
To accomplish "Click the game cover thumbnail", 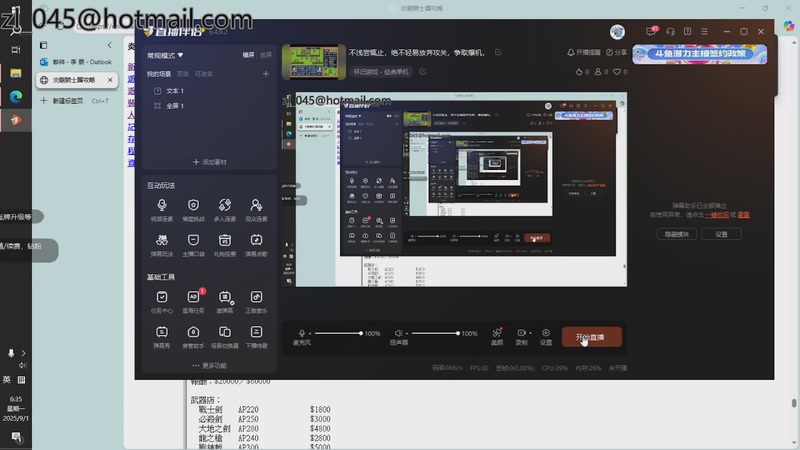I will pyautogui.click(x=313, y=62).
